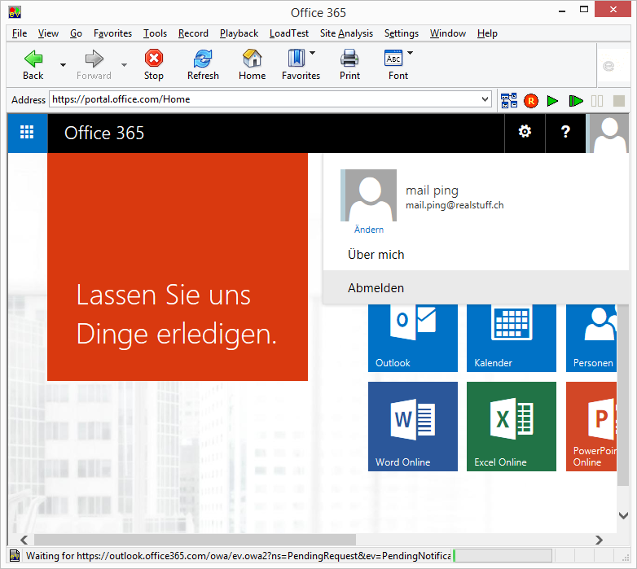Open the Go menu

76,33
